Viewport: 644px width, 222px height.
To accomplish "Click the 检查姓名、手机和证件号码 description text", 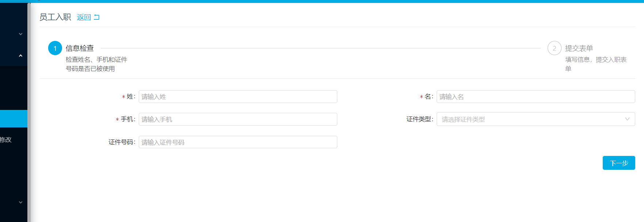I will [x=96, y=64].
